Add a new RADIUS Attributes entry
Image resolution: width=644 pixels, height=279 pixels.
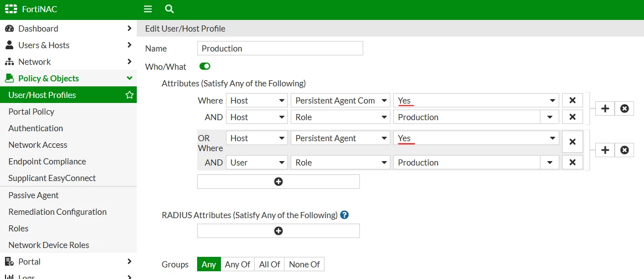pos(279,231)
